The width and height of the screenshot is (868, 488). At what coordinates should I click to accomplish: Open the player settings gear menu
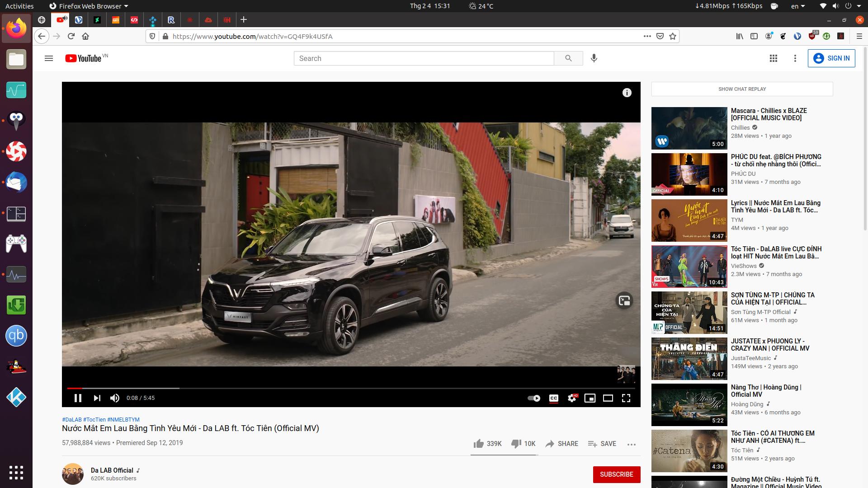(x=572, y=398)
